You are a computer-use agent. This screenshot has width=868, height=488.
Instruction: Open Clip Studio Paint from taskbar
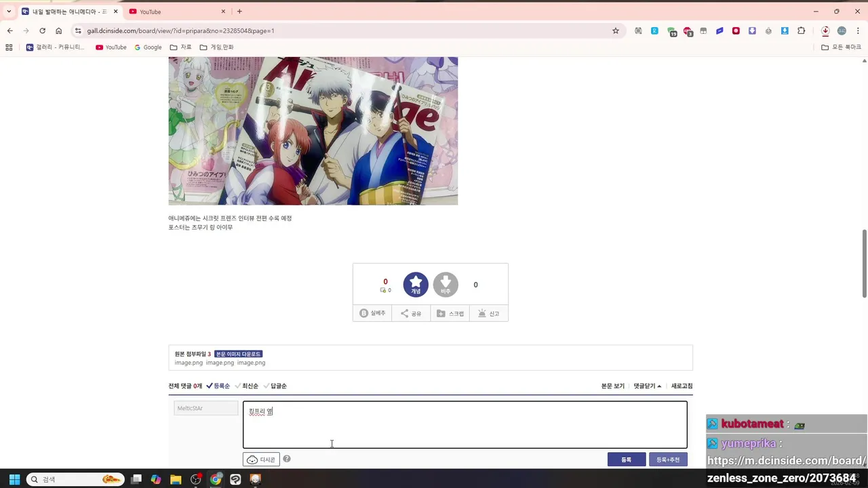click(235, 479)
